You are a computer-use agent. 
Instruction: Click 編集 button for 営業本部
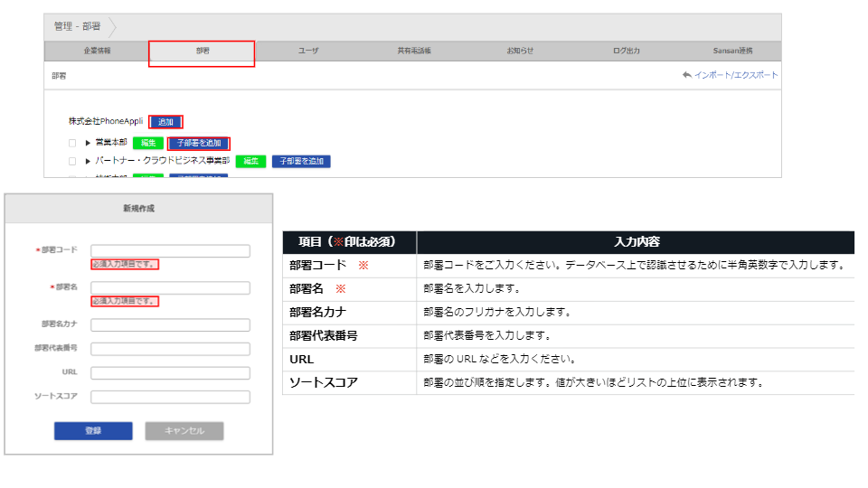point(147,143)
